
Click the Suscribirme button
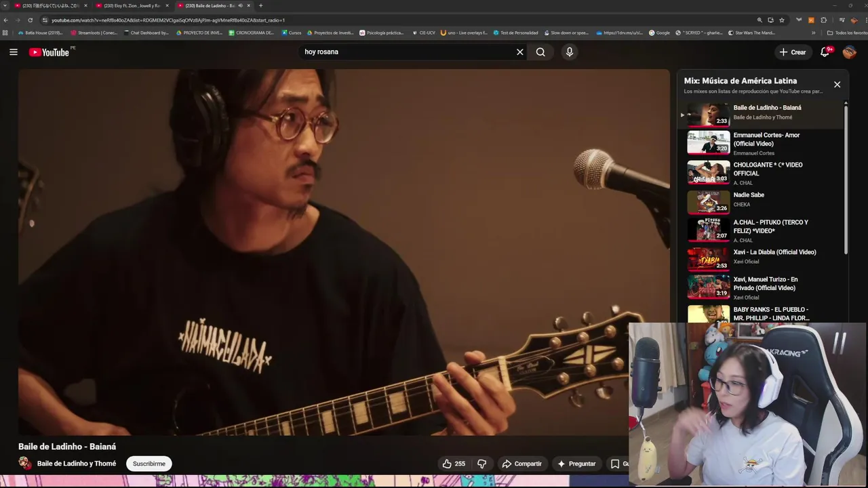coord(149,464)
